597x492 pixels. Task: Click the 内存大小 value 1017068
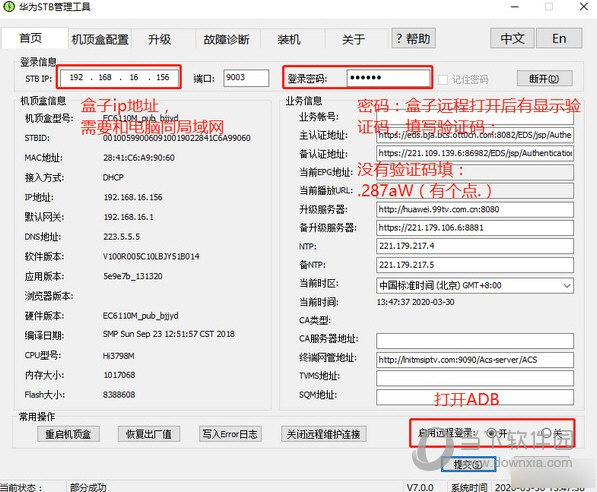[x=120, y=375]
